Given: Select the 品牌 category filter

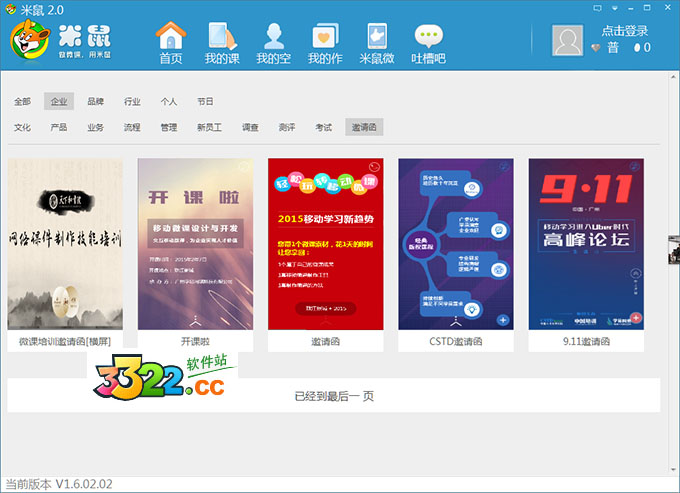Looking at the screenshot, I should [95, 101].
